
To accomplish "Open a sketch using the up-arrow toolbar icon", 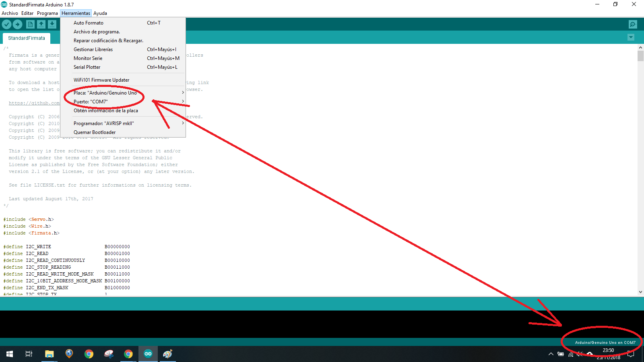I will tap(41, 24).
